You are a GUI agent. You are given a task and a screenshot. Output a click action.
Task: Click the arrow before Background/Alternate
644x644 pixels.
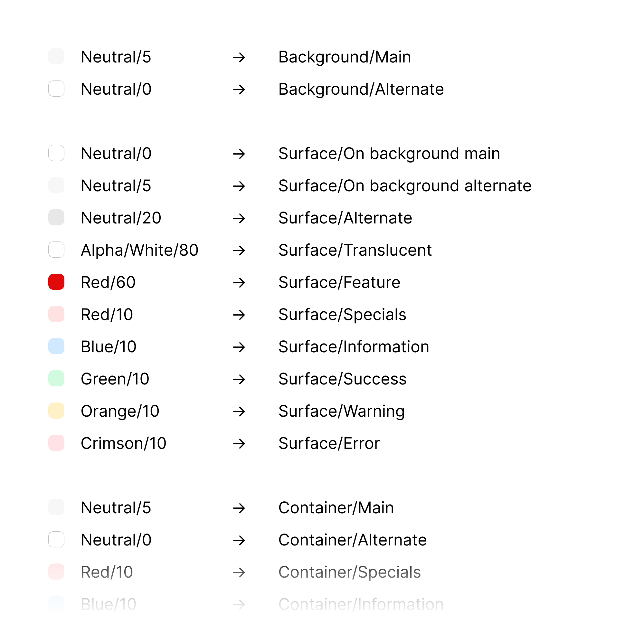[x=239, y=90]
